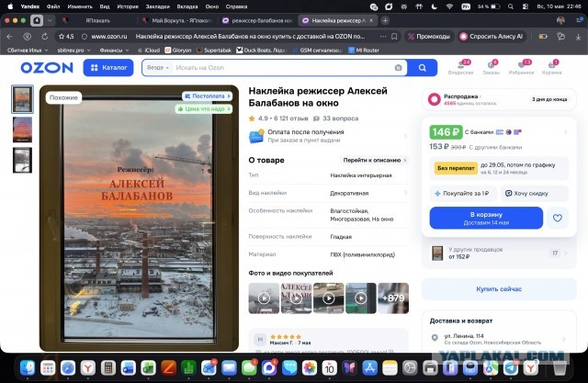
Task: Click Спросить Алису AI button
Action: point(492,37)
